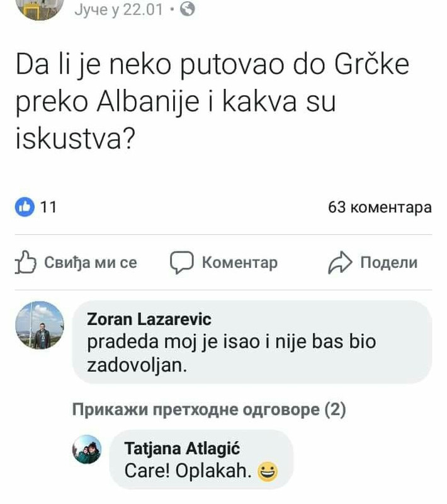Click Zoran's comment about pradeda

coord(232,353)
